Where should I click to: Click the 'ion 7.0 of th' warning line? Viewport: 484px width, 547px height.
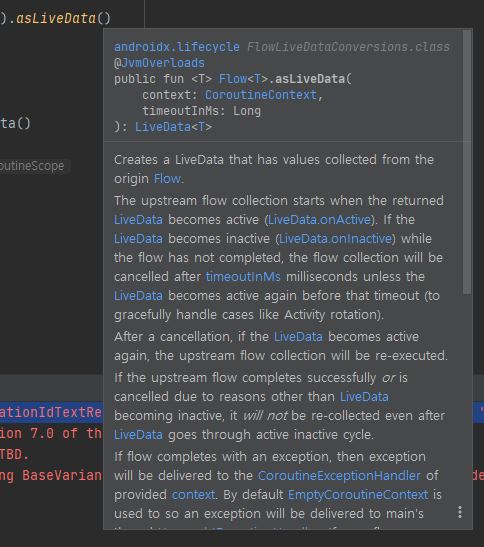tap(51, 433)
